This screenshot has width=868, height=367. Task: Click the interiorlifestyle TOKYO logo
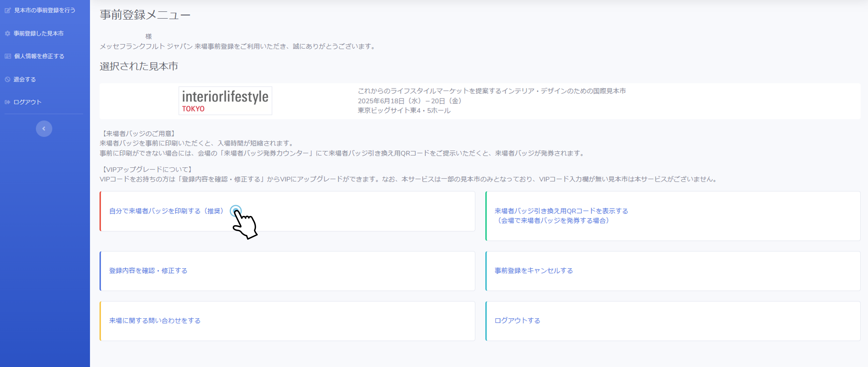225,101
